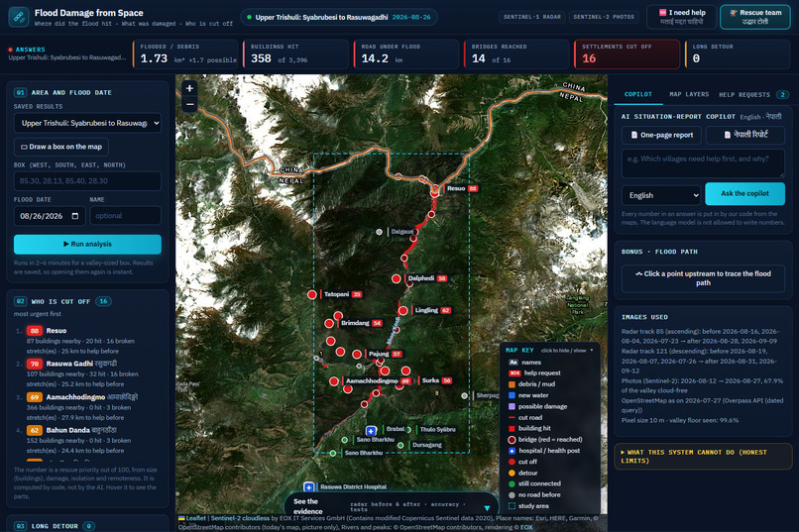799x532 pixels.
Task: Click the Rasuwa District Hospital map icon
Action: (x=309, y=487)
